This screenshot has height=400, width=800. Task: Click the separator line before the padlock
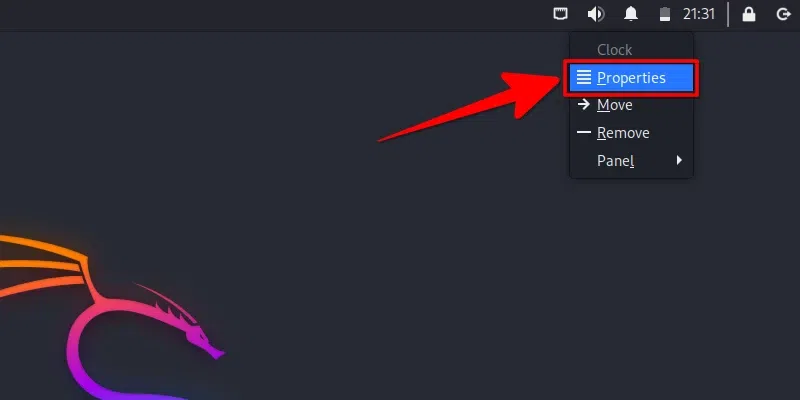coord(728,14)
